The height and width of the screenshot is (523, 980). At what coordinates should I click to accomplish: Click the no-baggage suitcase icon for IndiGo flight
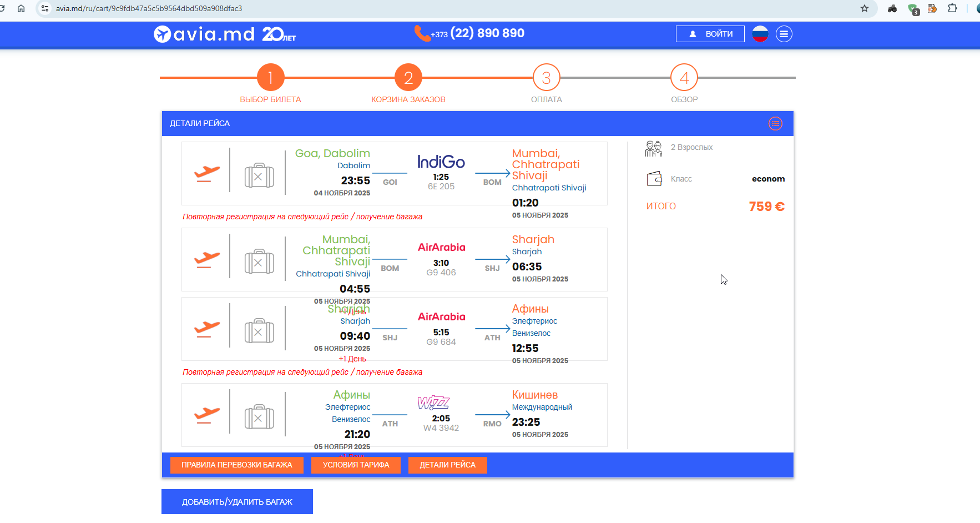[x=259, y=175]
